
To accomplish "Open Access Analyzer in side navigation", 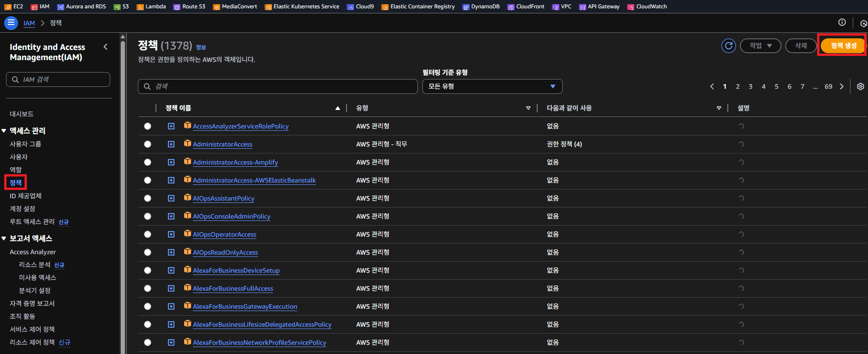I will [x=33, y=252].
